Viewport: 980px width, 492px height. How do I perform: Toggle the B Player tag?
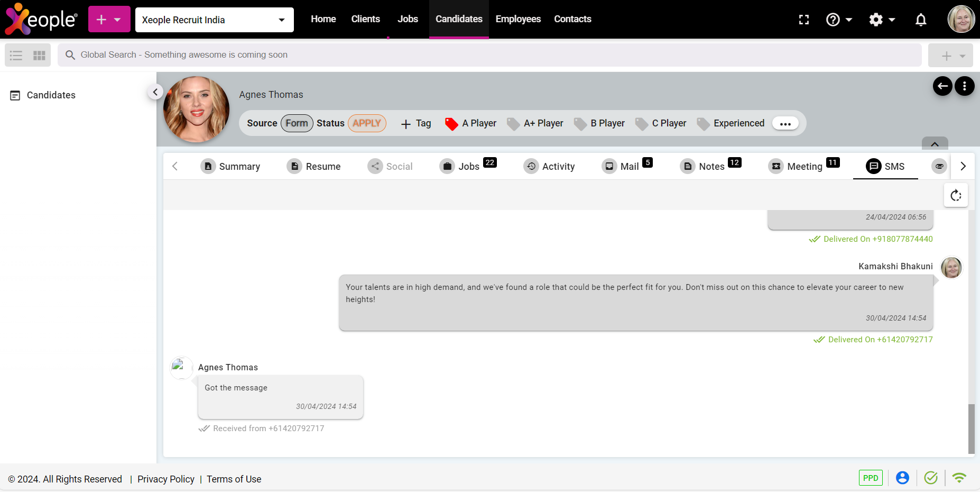coord(599,123)
